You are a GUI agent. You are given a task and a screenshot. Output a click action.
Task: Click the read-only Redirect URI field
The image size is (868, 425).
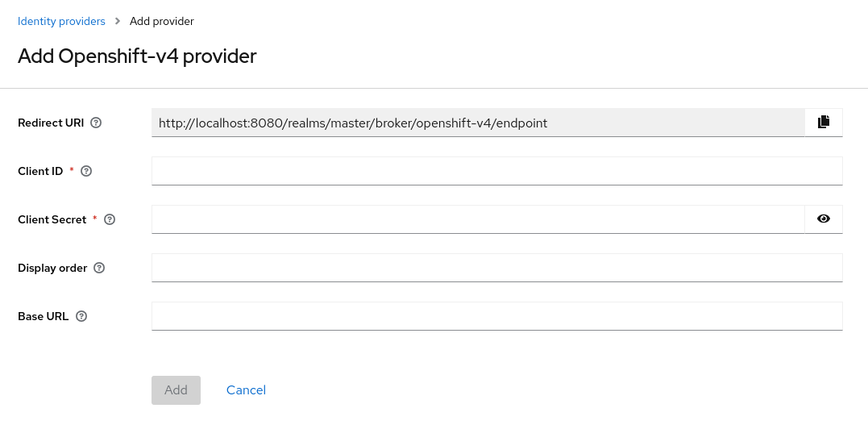pos(477,123)
